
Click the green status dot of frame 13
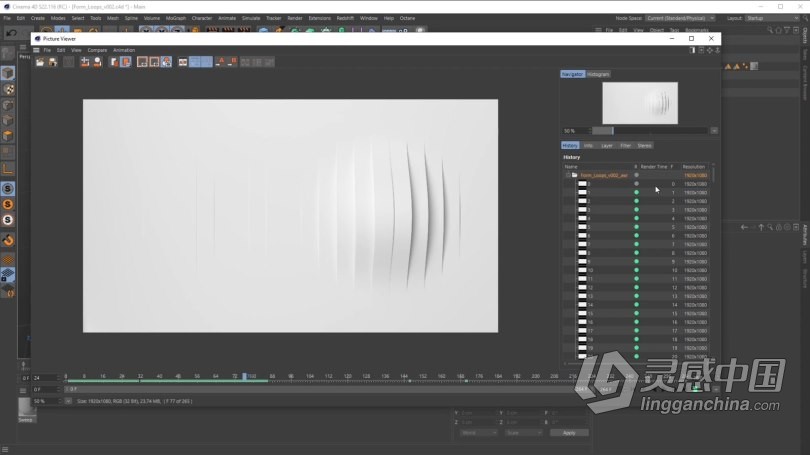coord(636,296)
